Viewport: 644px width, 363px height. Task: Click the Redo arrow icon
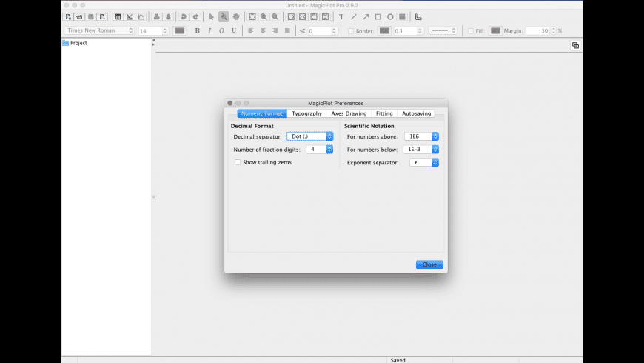[195, 17]
